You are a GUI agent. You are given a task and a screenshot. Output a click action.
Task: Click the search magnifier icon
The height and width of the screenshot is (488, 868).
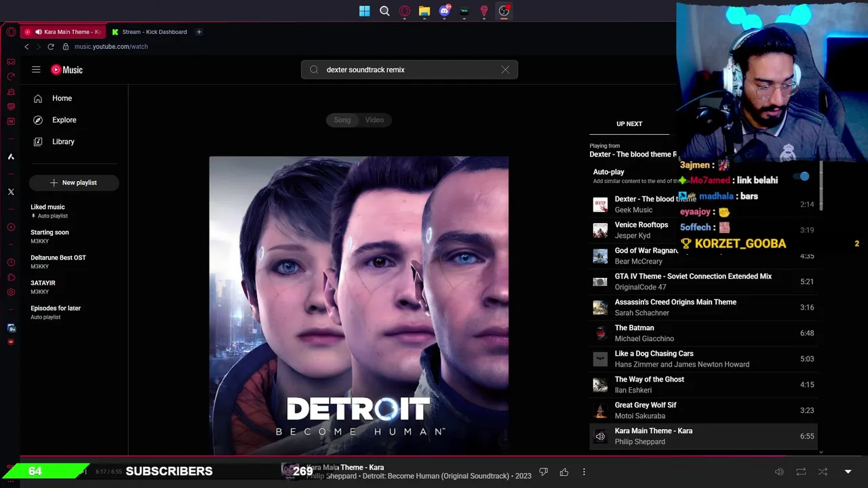coord(314,70)
